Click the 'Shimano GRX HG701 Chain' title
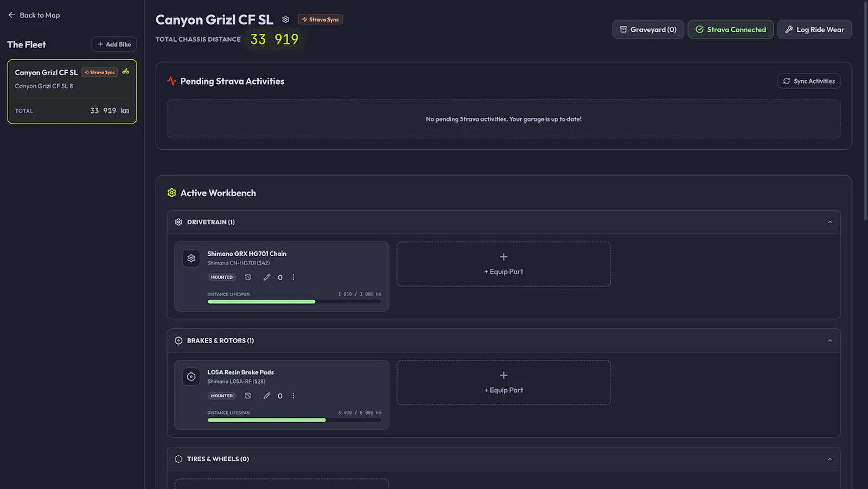 tap(247, 253)
